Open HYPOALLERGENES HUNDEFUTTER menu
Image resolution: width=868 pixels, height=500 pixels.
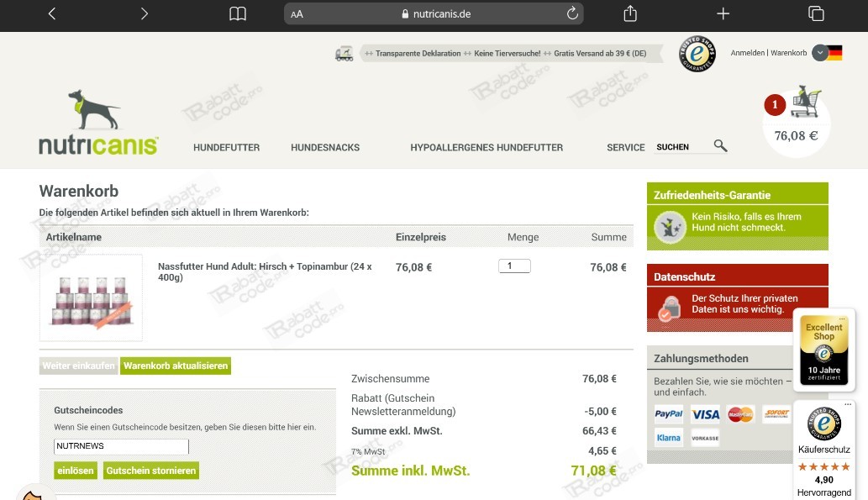[x=487, y=148]
